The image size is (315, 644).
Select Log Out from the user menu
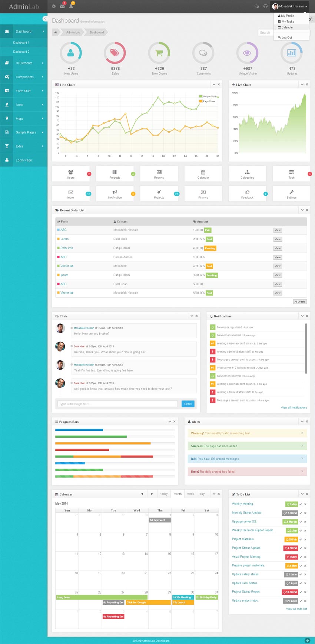286,37
